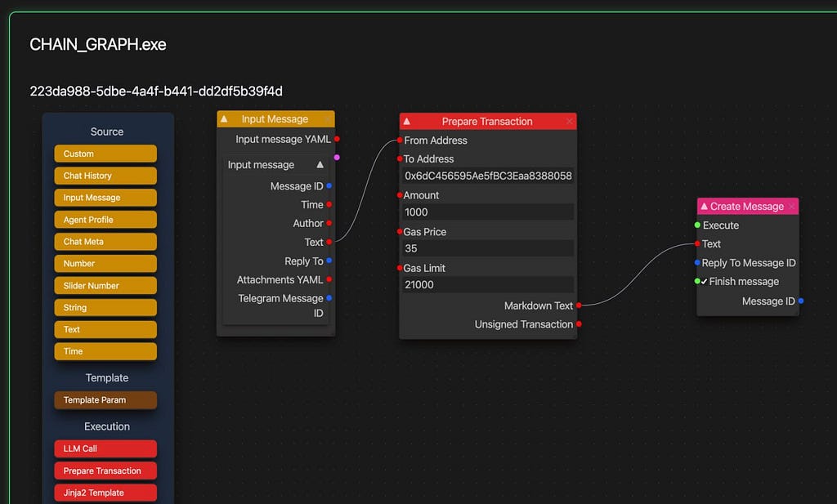The image size is (837, 504).
Task: Add an LLM Call execution node
Action: 105,448
